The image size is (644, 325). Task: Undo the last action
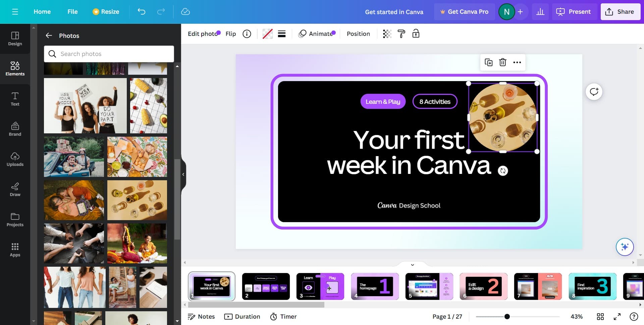[x=142, y=12]
